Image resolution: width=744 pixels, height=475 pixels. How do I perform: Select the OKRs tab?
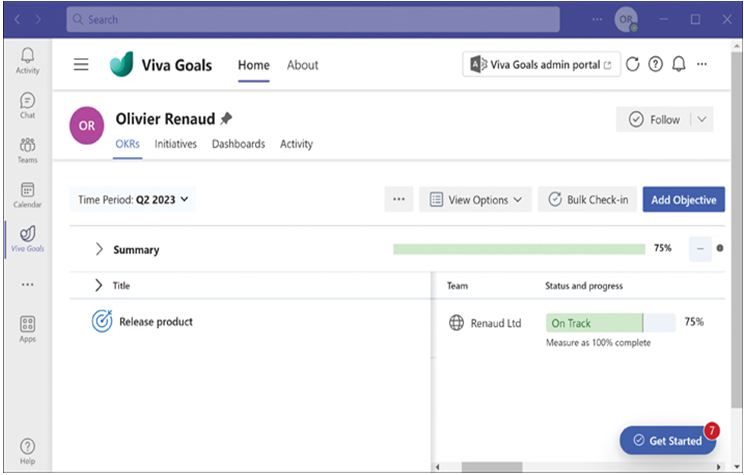(x=128, y=144)
